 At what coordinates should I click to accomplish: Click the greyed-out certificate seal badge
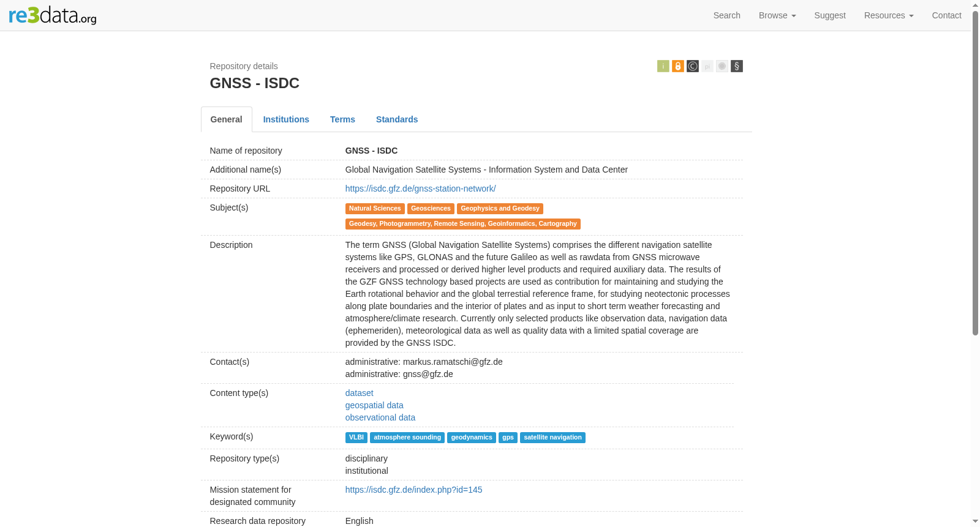(x=722, y=66)
